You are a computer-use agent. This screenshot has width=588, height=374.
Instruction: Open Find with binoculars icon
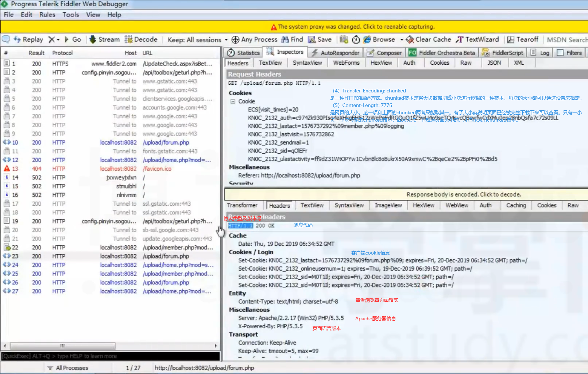coord(292,39)
